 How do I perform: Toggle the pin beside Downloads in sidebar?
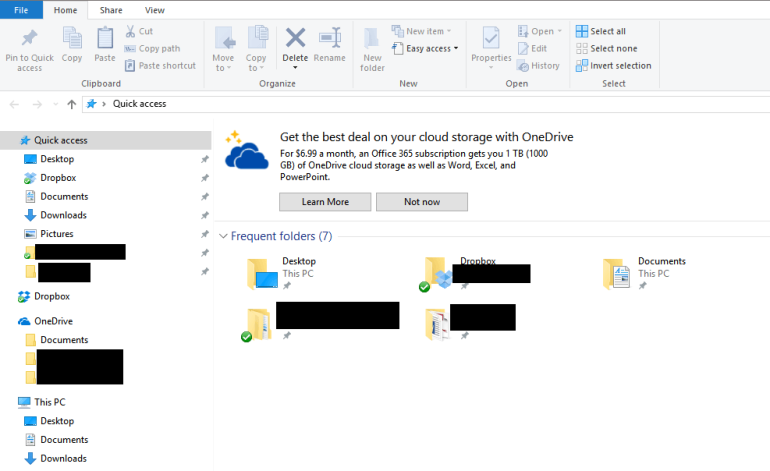click(205, 216)
